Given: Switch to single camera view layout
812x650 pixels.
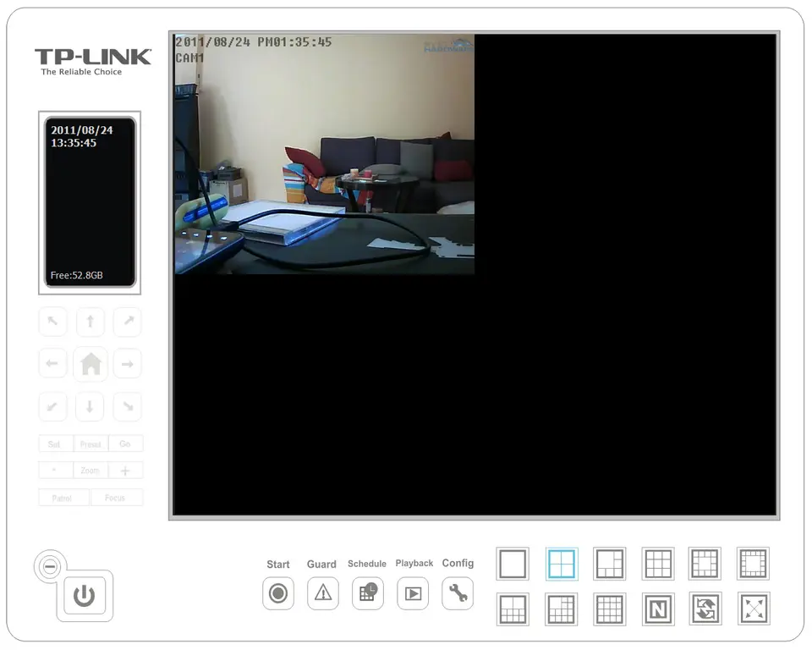Looking at the screenshot, I should (x=513, y=564).
